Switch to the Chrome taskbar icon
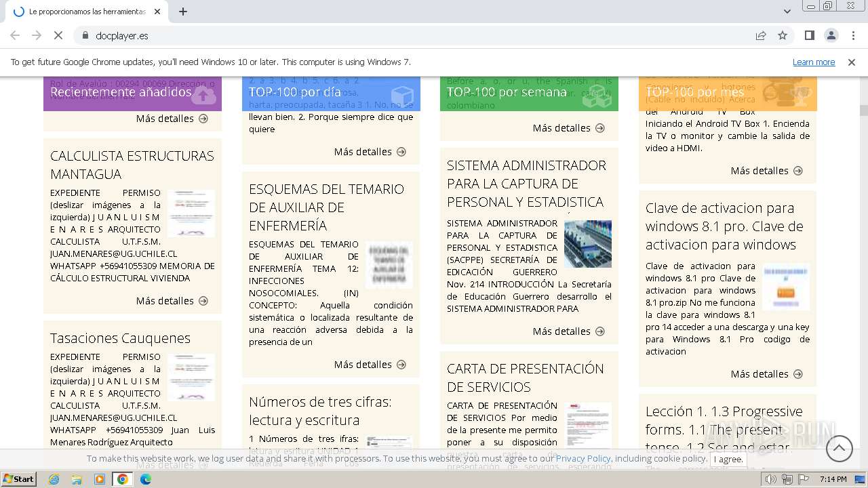This screenshot has width=868, height=488. (123, 479)
